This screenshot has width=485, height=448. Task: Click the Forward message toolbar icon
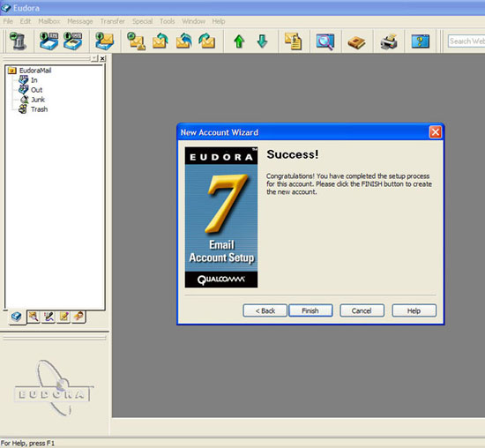(x=206, y=41)
